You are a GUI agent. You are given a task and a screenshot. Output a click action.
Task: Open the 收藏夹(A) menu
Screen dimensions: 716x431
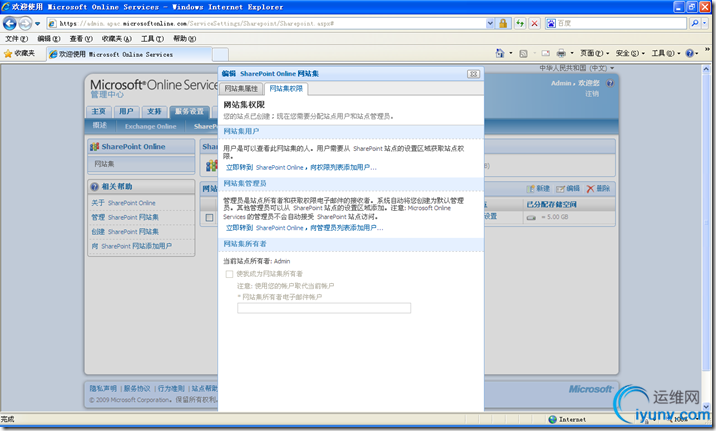[116, 39]
